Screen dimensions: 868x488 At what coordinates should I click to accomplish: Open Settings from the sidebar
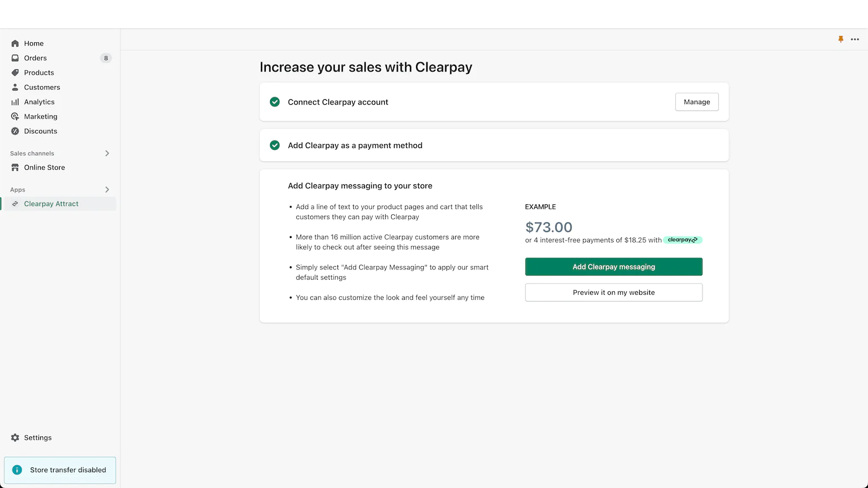(x=37, y=438)
